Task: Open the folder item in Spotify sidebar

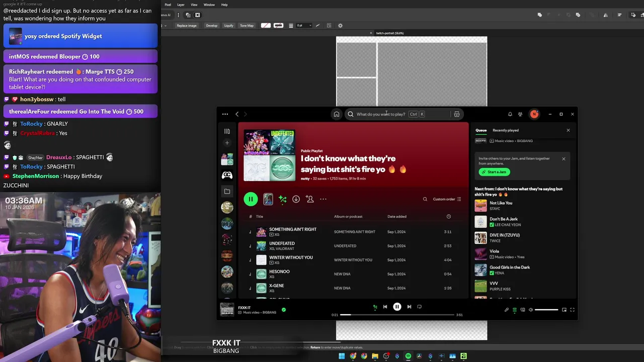Action: [x=227, y=191]
